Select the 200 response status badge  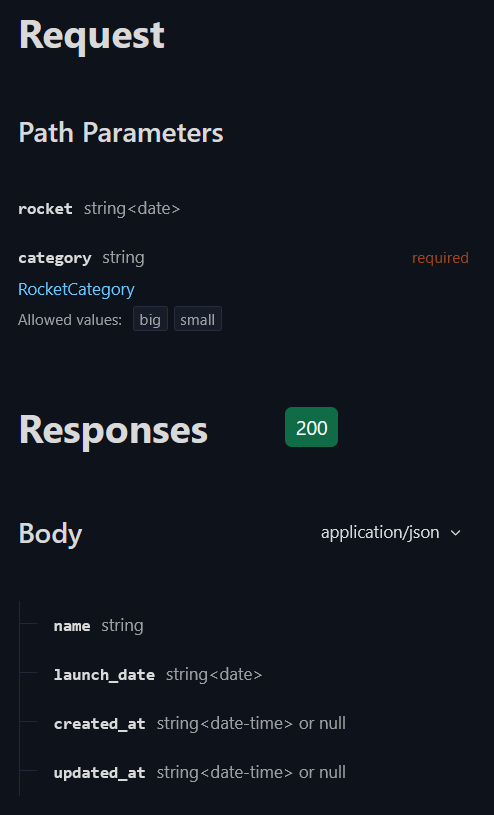[311, 427]
